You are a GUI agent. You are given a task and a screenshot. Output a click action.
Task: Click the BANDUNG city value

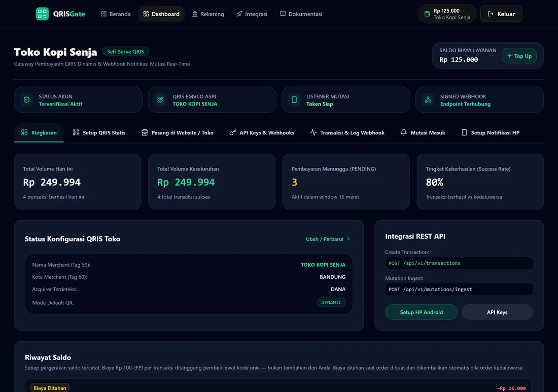pyautogui.click(x=332, y=277)
